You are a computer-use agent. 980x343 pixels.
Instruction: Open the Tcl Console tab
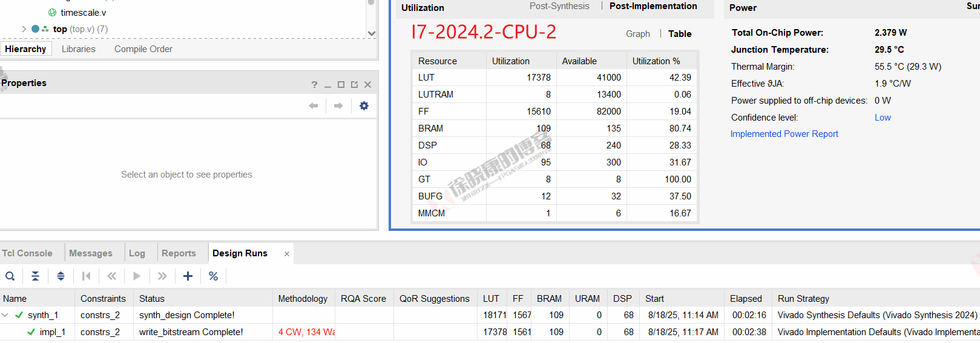[x=27, y=253]
